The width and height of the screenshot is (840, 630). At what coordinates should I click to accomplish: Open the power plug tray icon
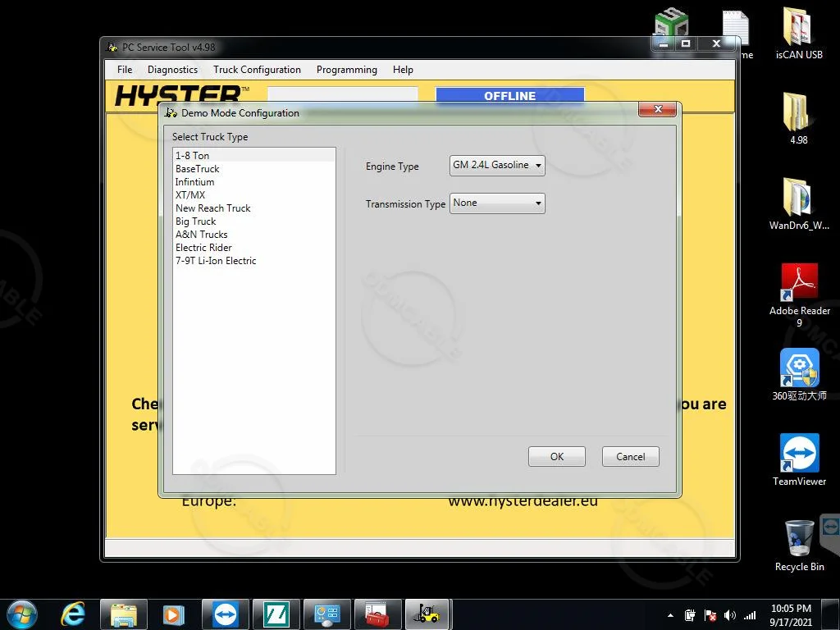(690, 615)
